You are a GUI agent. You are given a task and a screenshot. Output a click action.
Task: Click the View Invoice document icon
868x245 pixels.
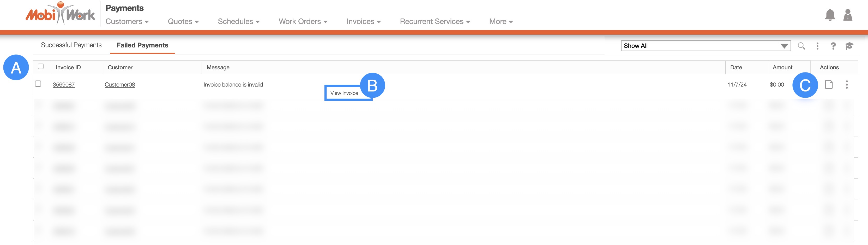coord(829,84)
